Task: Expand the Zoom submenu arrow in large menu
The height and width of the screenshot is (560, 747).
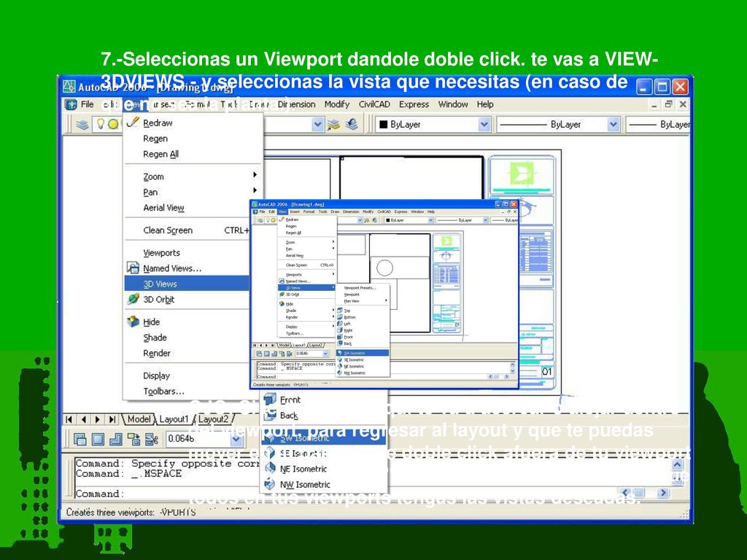Action: (x=255, y=175)
